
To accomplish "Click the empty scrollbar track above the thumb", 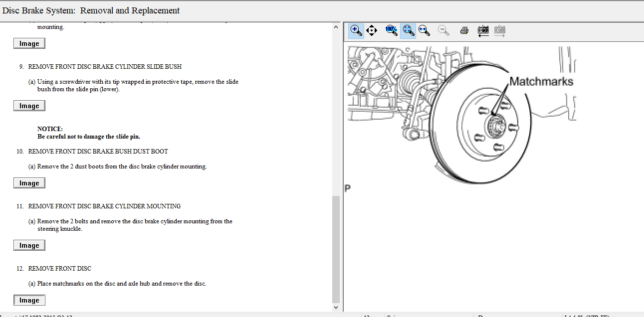I will pyautogui.click(x=336, y=110).
